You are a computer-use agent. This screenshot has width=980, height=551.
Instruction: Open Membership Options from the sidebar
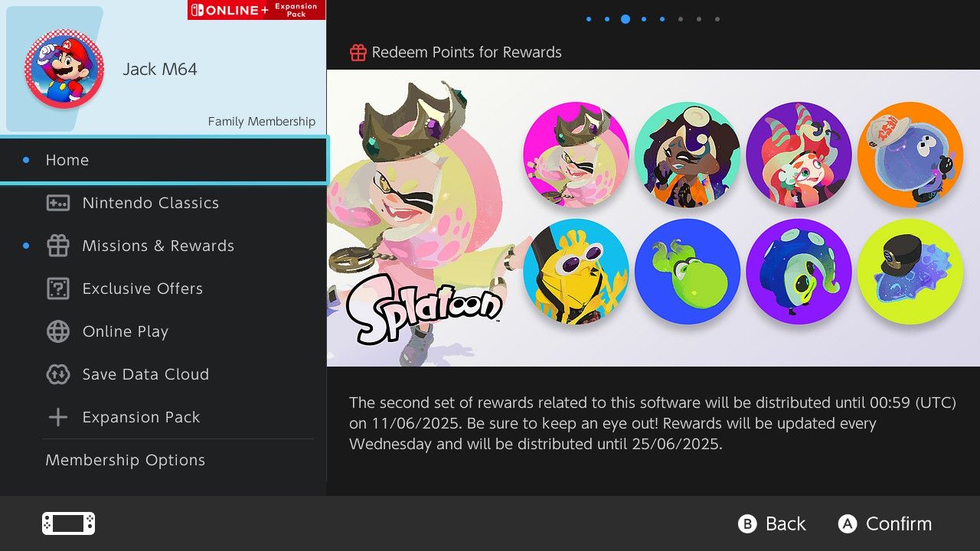(125, 460)
